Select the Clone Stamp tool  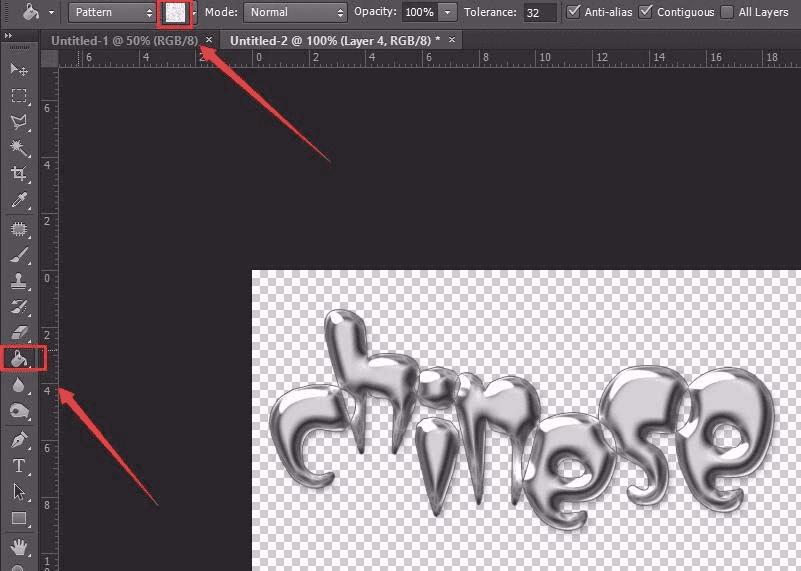click(x=19, y=281)
